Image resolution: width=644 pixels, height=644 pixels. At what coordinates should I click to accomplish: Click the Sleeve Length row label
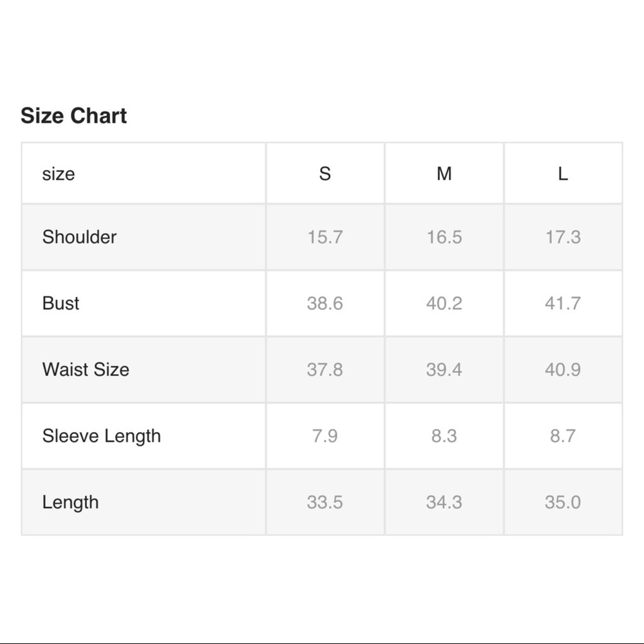[x=101, y=436]
